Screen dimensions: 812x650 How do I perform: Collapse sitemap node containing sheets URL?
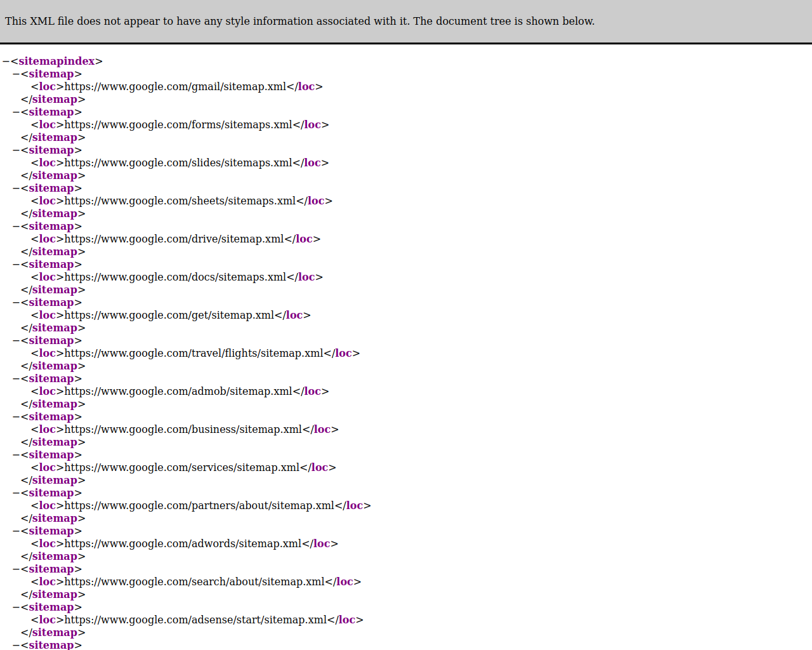[x=16, y=189]
